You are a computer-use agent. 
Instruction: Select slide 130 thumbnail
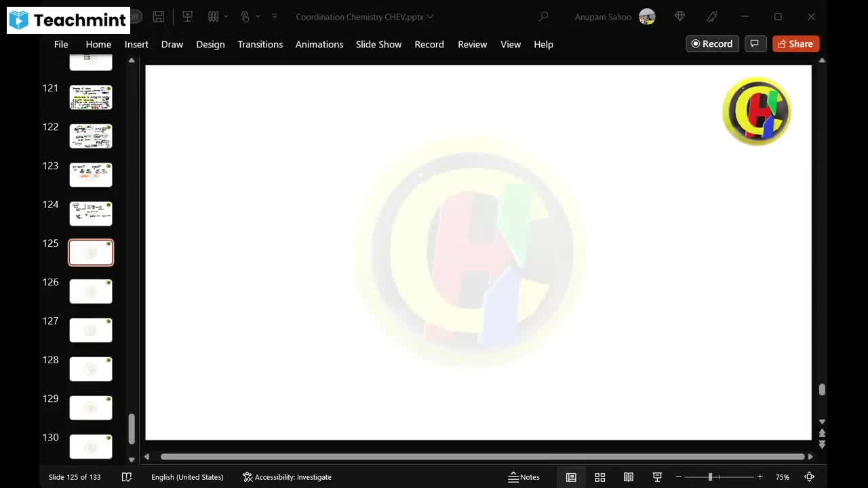[91, 447]
